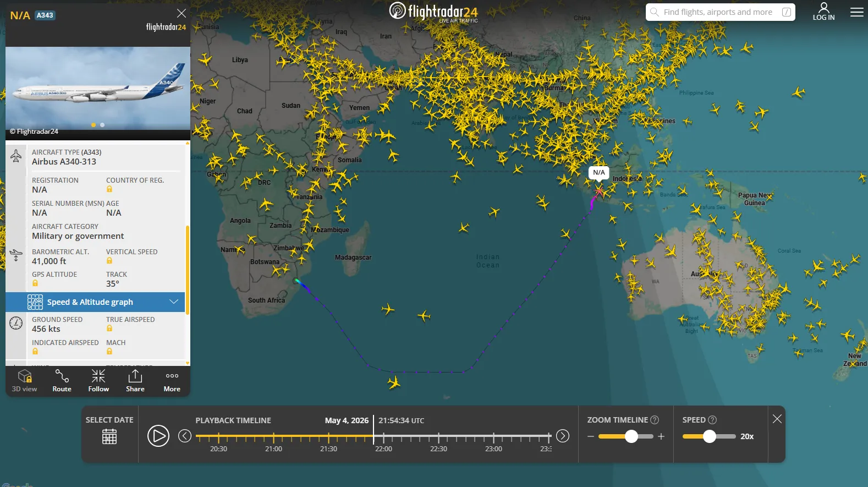Step the playback timeline forward
Screen dimensions: 868x487
click(x=563, y=436)
